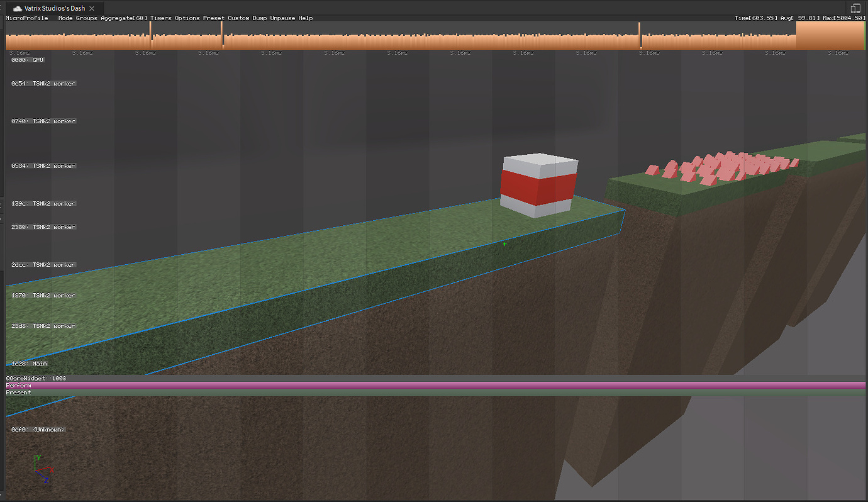This screenshot has width=868, height=502.
Task: Select the 0584: TSMk2 worker thread label
Action: (x=43, y=166)
